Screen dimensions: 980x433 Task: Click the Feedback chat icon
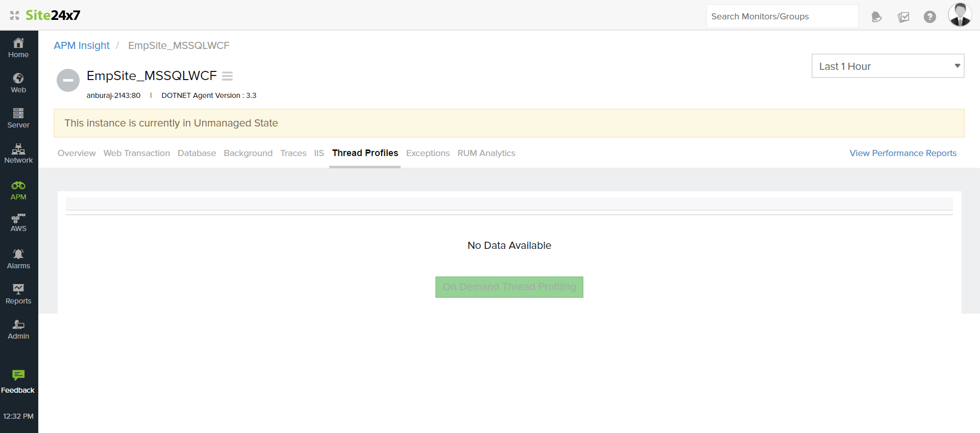click(18, 376)
